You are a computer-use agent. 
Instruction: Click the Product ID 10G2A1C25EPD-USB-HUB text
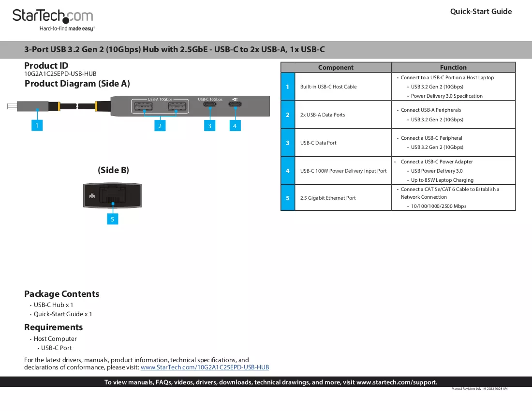click(60, 73)
